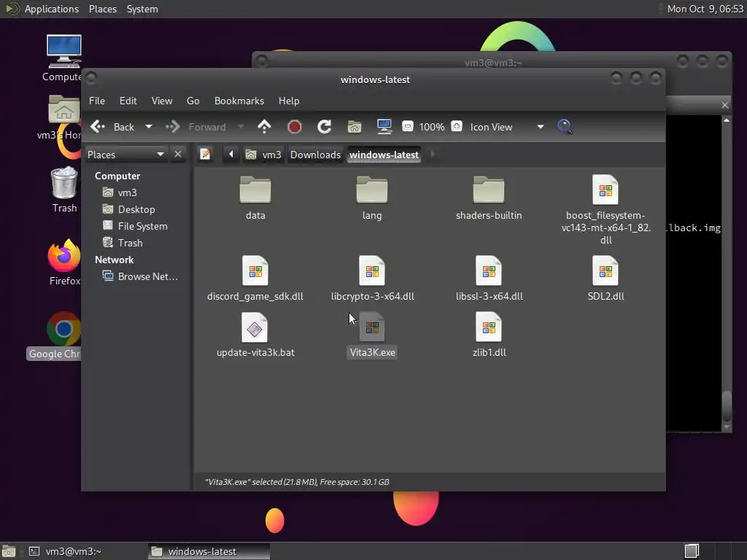Click the desktop Trash icon
Screen dimensions: 747x560
click(64, 190)
